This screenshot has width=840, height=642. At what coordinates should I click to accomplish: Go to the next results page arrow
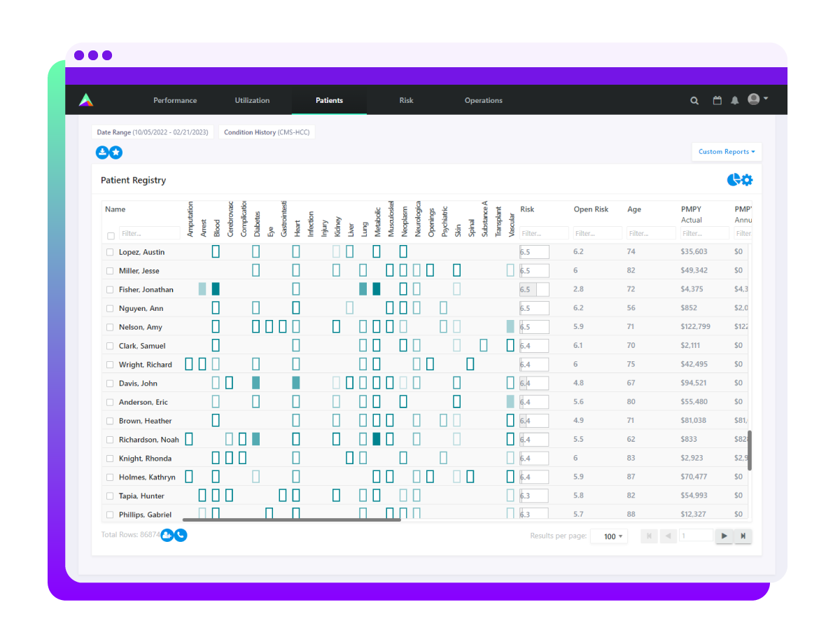tap(724, 536)
